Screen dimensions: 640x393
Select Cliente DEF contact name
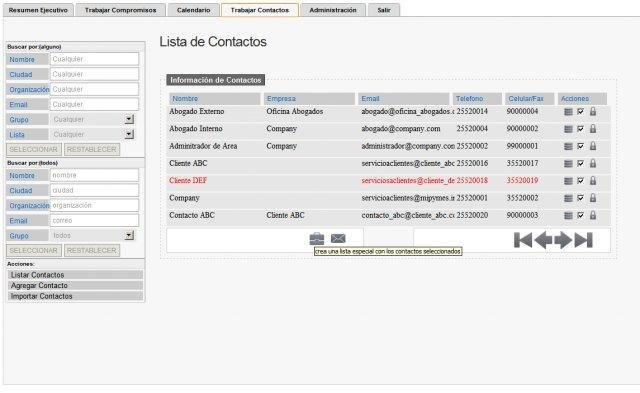[188, 180]
